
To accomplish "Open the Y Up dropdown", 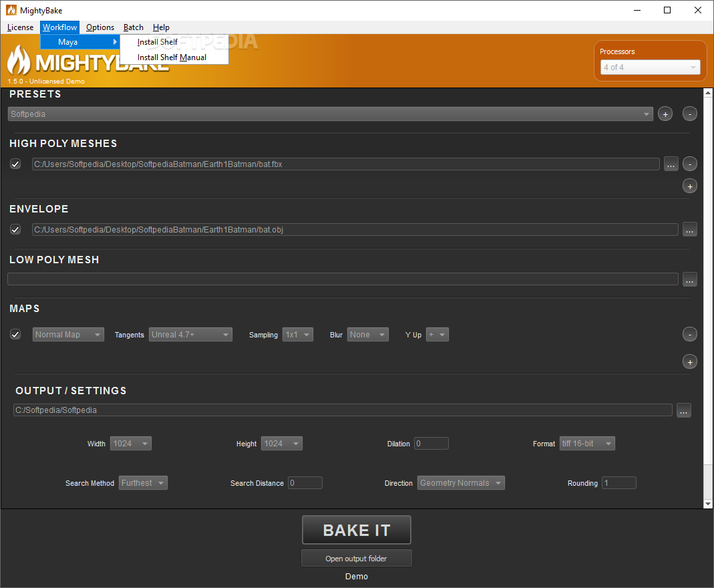I will click(x=437, y=335).
